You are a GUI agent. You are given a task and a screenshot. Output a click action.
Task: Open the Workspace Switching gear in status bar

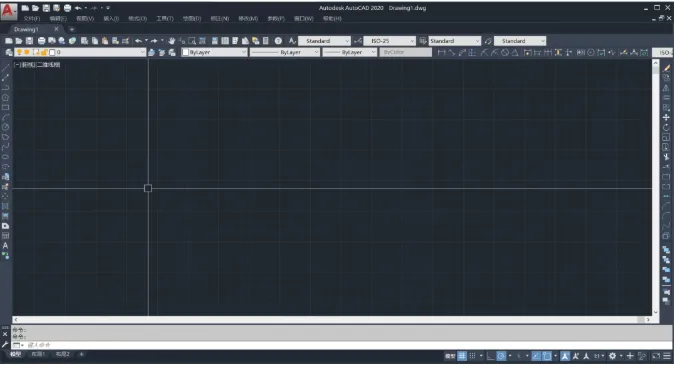pos(613,356)
